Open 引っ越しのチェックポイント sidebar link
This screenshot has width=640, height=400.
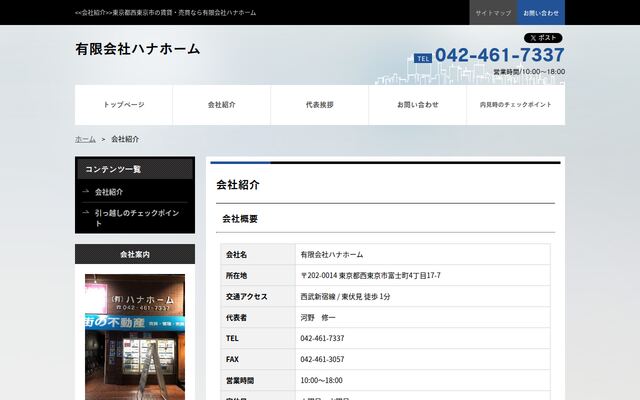137,218
